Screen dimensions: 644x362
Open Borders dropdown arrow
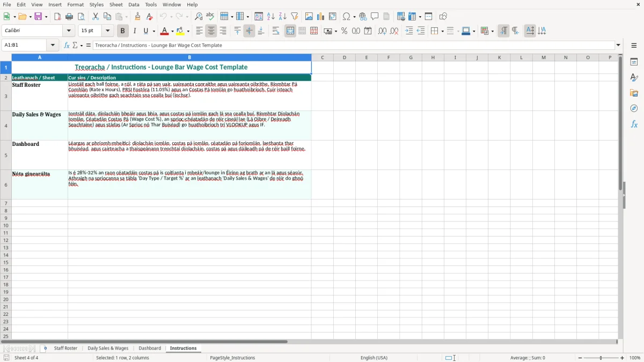(x=442, y=31)
